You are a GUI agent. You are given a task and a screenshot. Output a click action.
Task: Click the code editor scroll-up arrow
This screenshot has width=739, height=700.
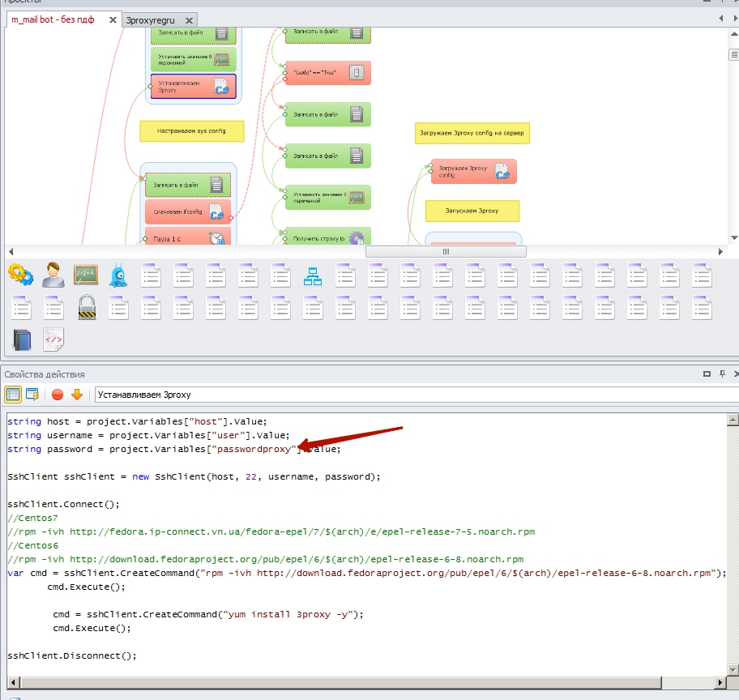733,419
